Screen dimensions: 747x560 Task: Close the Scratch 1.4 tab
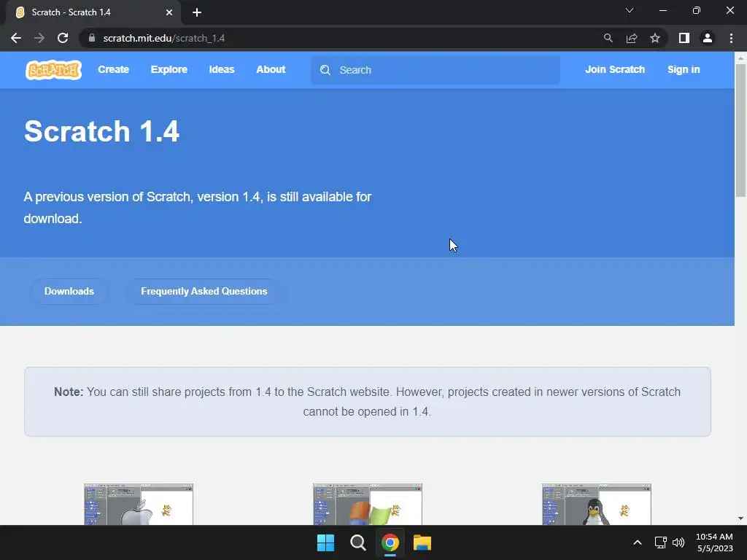click(169, 12)
